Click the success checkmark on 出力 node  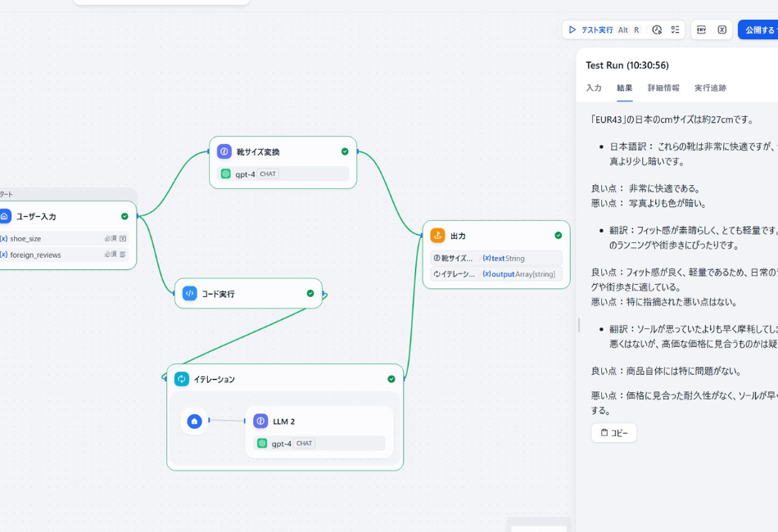[x=557, y=235]
